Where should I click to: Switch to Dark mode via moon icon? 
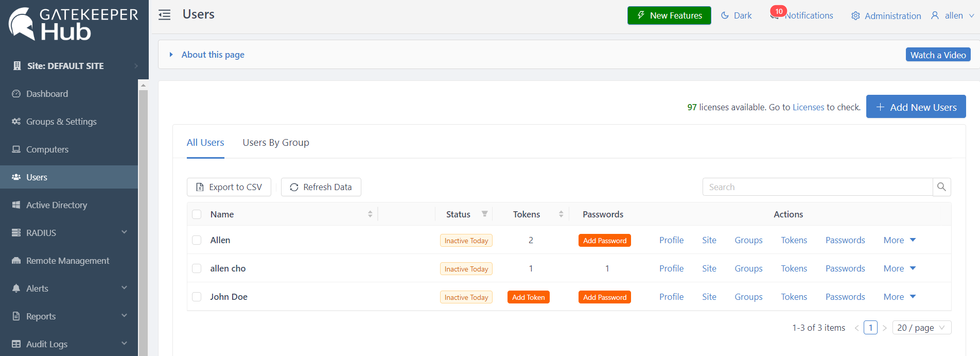725,15
